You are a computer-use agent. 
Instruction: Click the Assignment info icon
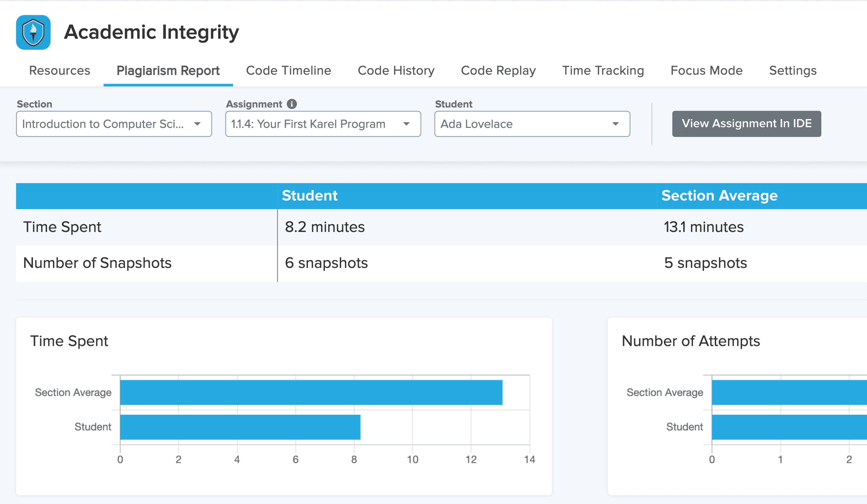(292, 104)
